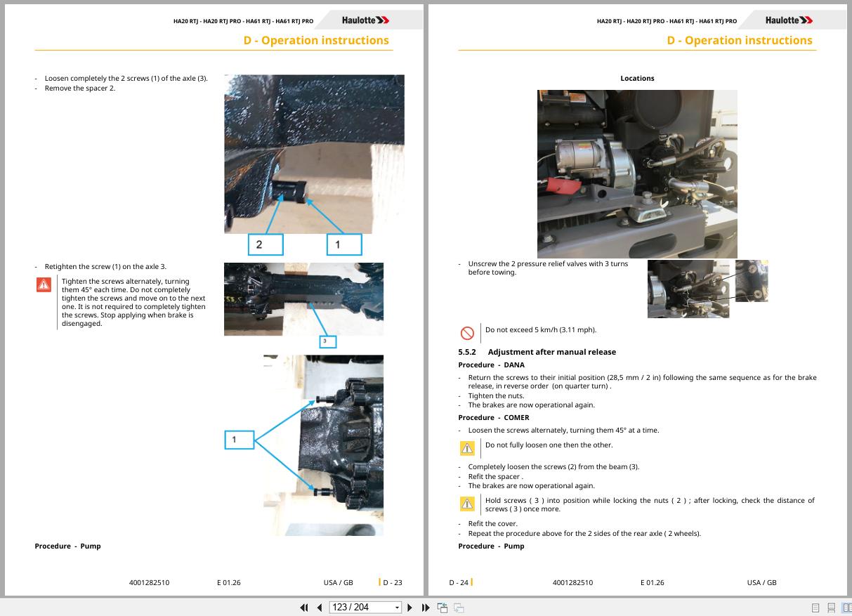The width and height of the screenshot is (852, 616).
Task: Click 'Refit the spacer .' line
Action: [x=495, y=477]
